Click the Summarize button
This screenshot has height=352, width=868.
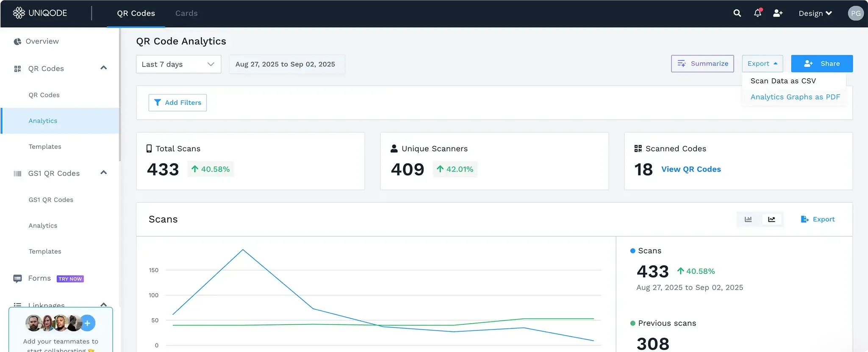point(702,63)
